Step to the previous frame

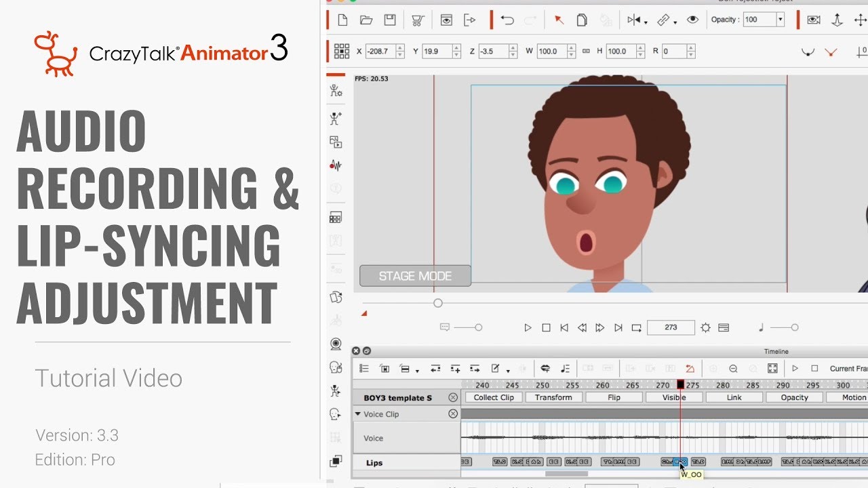click(582, 327)
